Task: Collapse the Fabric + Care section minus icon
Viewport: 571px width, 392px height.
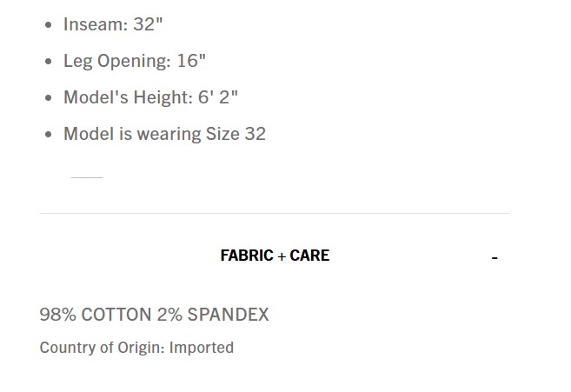Action: (x=495, y=257)
